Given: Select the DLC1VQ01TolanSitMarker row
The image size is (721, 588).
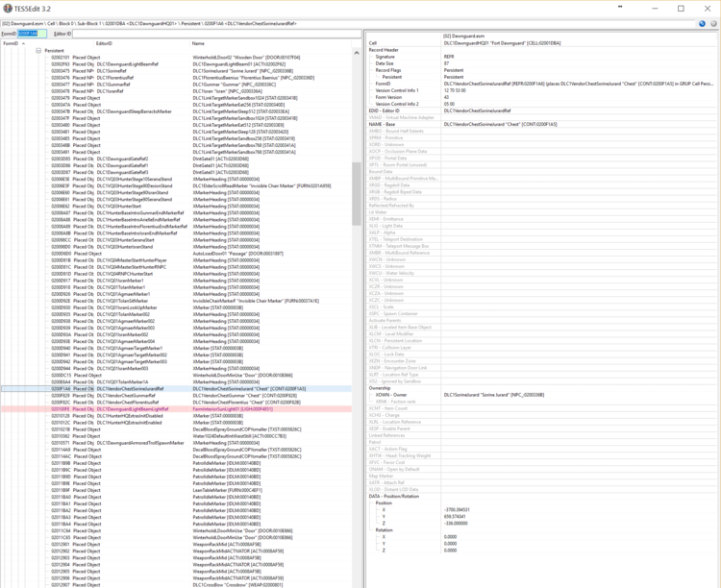Looking at the screenshot, I should pyautogui.click(x=176, y=301).
